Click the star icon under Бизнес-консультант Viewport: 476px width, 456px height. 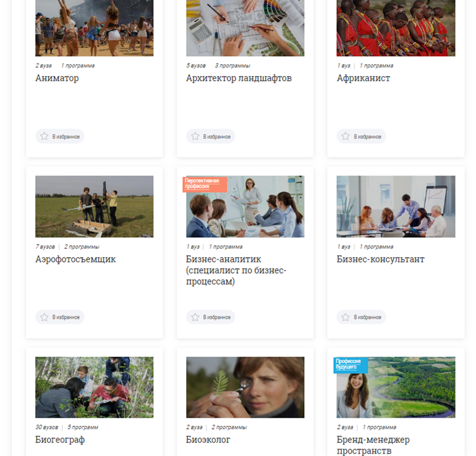[x=346, y=317]
